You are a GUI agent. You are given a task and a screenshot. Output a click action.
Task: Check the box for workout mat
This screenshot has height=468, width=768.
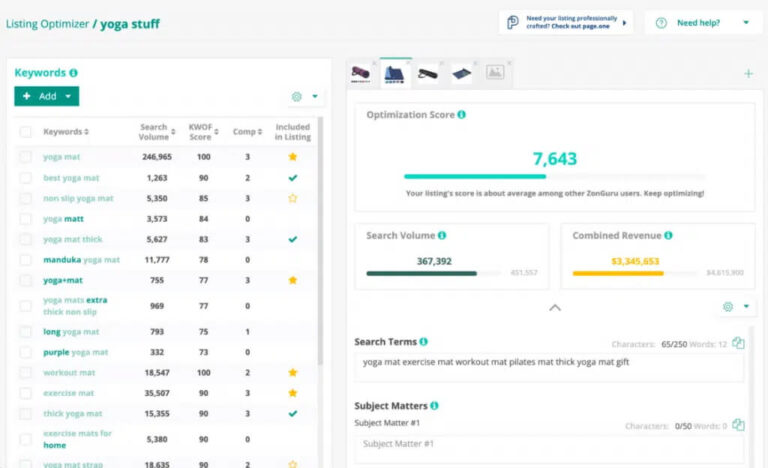click(x=25, y=372)
